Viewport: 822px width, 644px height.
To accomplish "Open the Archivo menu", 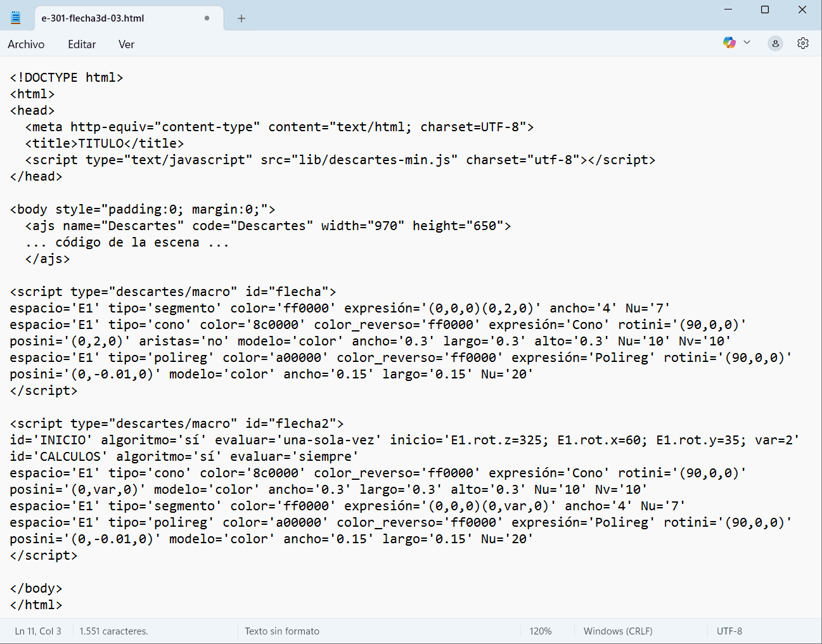I will click(26, 44).
